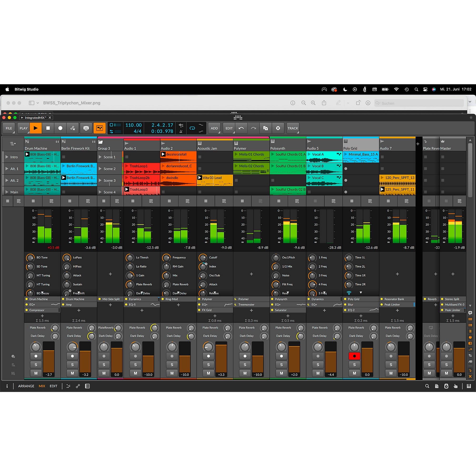
Task: Toggle clip launcher grid icon in sidebar
Action: pyautogui.click(x=470, y=319)
